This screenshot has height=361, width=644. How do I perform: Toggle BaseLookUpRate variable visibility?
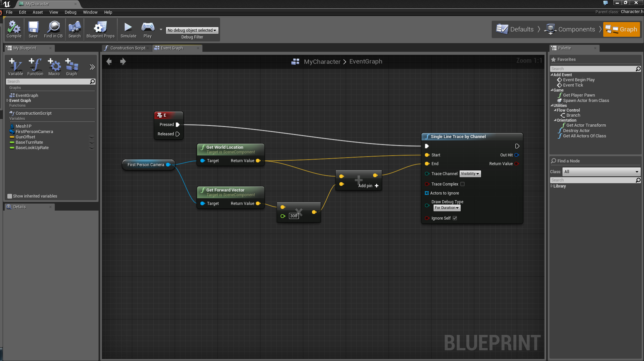[x=92, y=148]
